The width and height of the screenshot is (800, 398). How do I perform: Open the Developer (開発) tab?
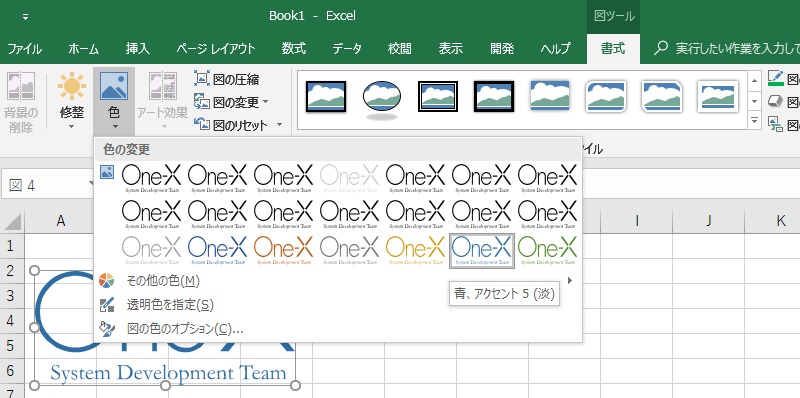[502, 49]
